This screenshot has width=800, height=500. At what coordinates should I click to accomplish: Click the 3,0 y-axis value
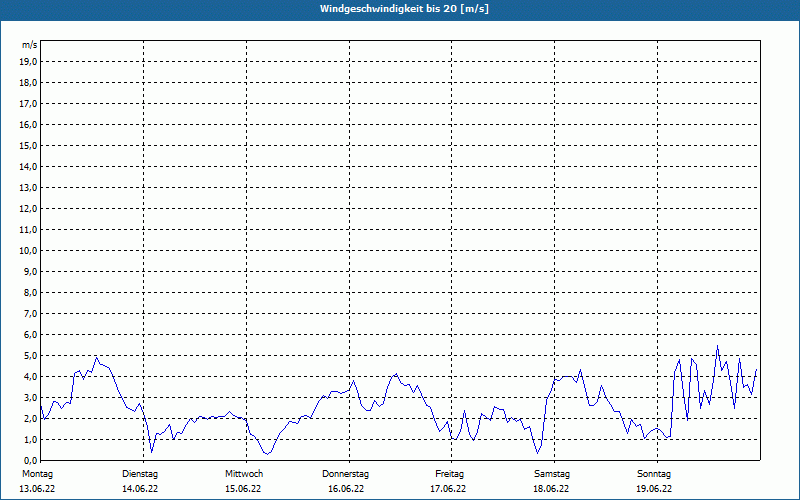click(x=30, y=397)
